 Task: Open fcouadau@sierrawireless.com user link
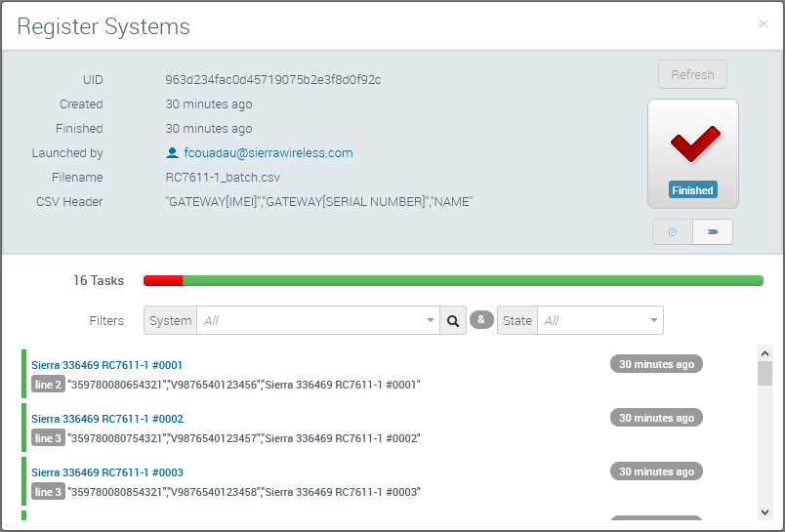(268, 153)
